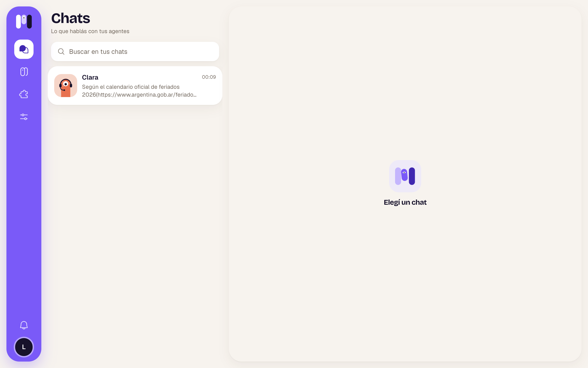Open the puzzle-piece integrations icon

click(x=24, y=94)
